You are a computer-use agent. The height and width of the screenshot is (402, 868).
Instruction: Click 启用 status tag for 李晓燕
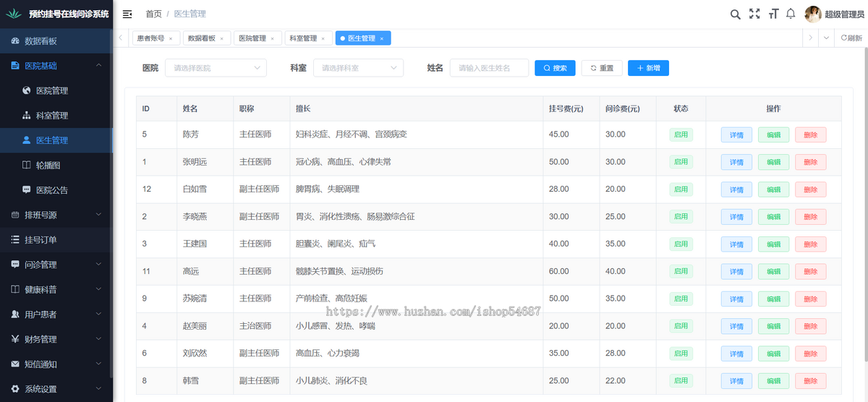[x=681, y=217]
